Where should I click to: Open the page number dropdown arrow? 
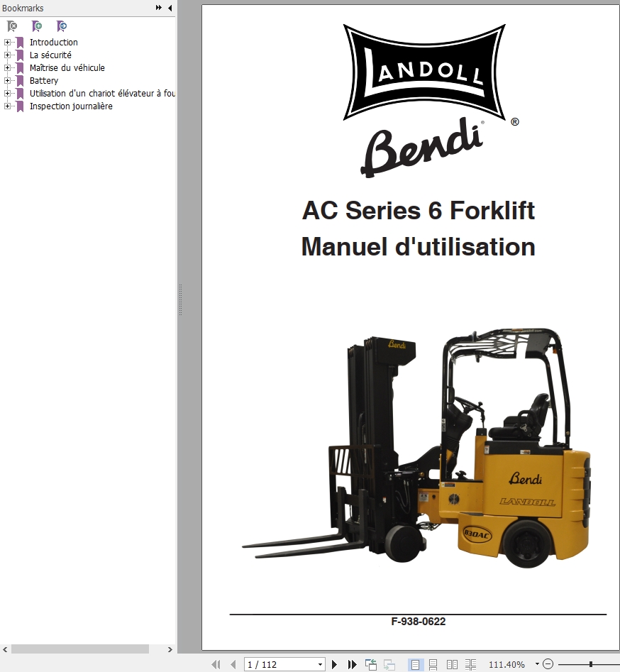coord(320,664)
